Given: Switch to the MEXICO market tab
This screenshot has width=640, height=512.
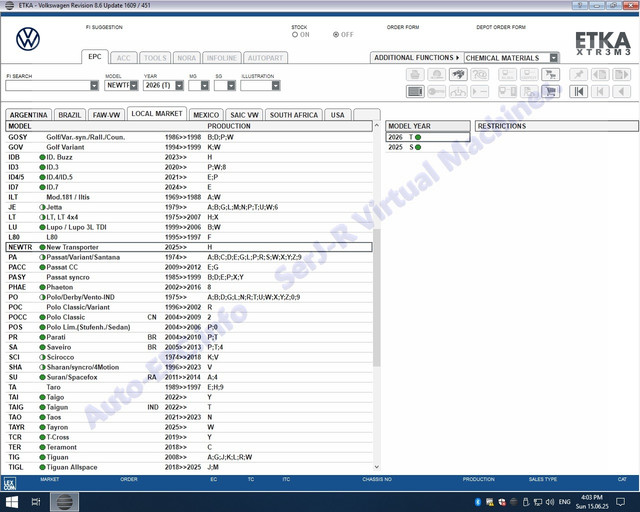Looking at the screenshot, I should (206, 115).
